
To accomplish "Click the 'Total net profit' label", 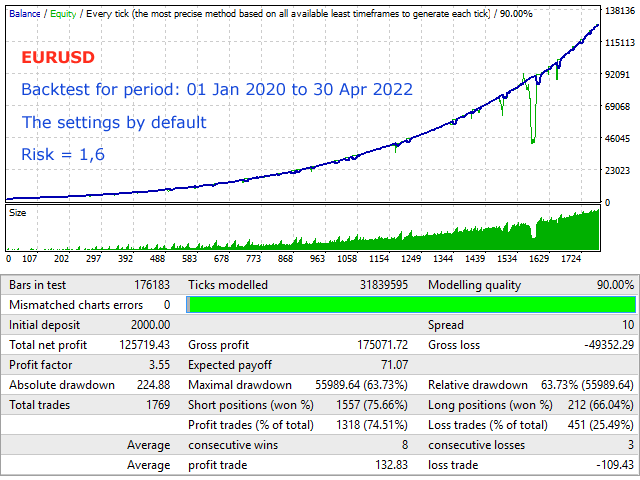I will coord(48,345).
